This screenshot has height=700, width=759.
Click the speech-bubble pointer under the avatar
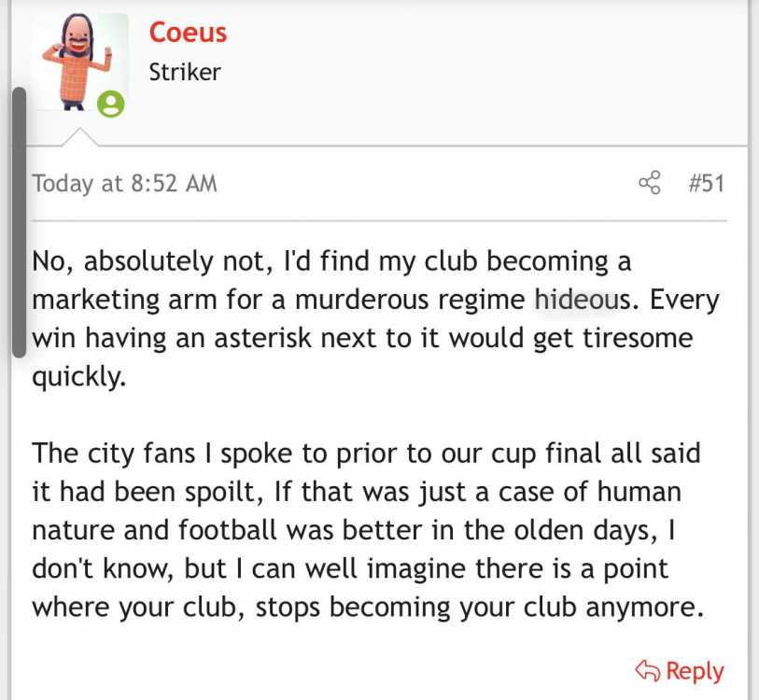point(80,137)
